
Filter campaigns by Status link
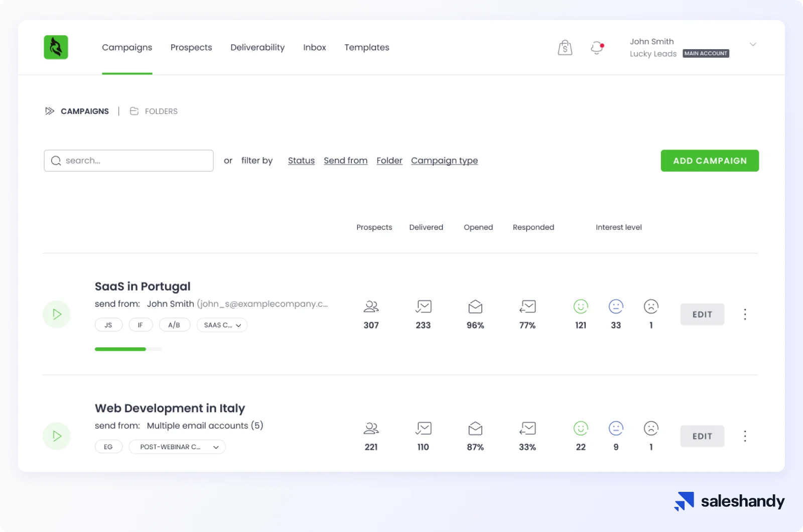click(301, 161)
